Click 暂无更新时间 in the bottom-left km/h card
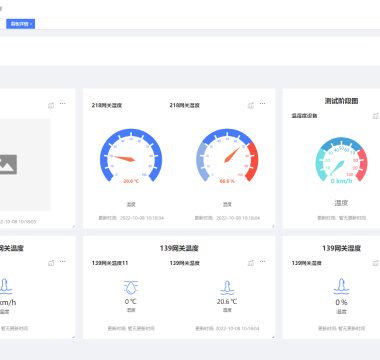This screenshot has width=380, height=360. pos(14,329)
